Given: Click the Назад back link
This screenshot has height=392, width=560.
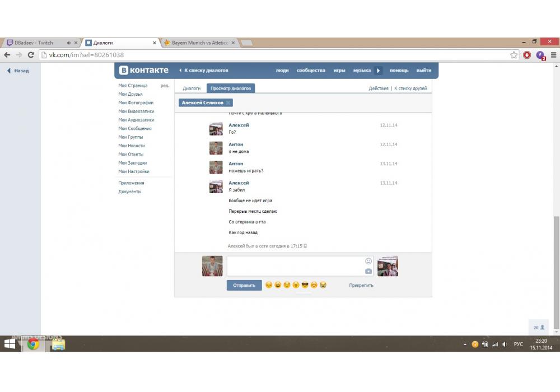Looking at the screenshot, I should pos(18,71).
